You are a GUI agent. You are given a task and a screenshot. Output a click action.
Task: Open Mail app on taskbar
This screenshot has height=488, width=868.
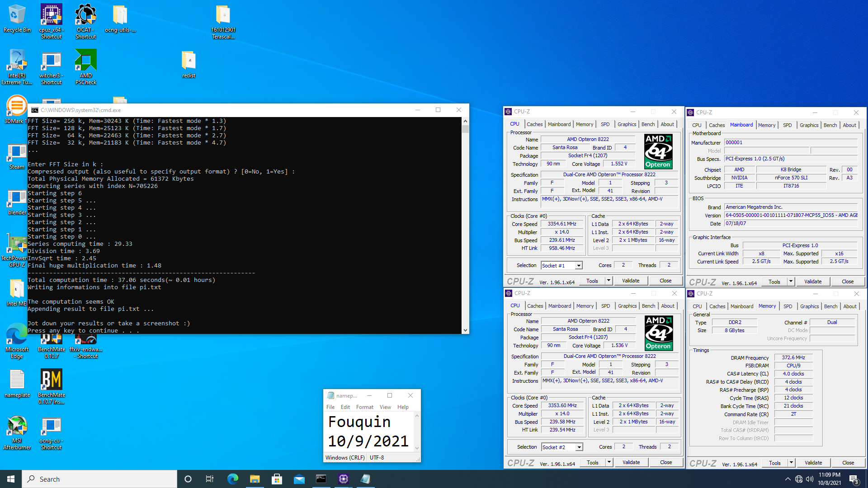pyautogui.click(x=299, y=479)
